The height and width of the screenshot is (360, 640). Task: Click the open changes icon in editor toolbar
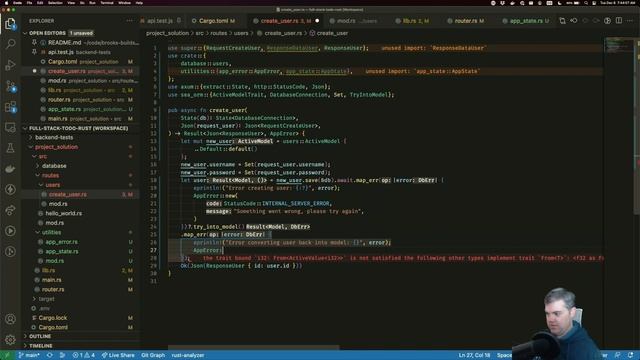click(x=562, y=21)
